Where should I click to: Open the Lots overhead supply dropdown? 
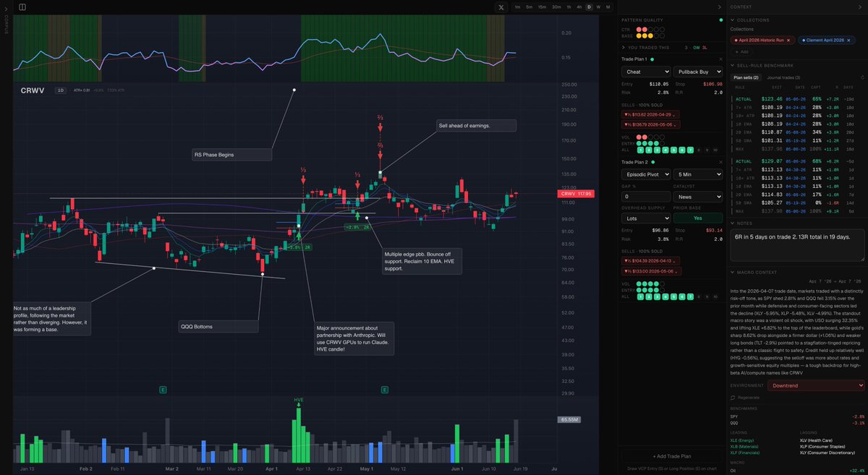click(646, 217)
